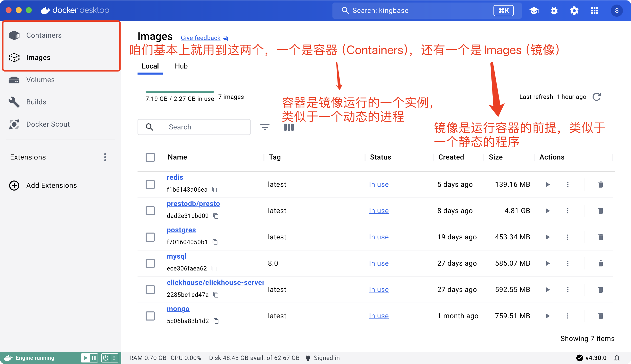This screenshot has width=631, height=364.
Task: Click the Docker Desktop settings gear icon
Action: 574,10
